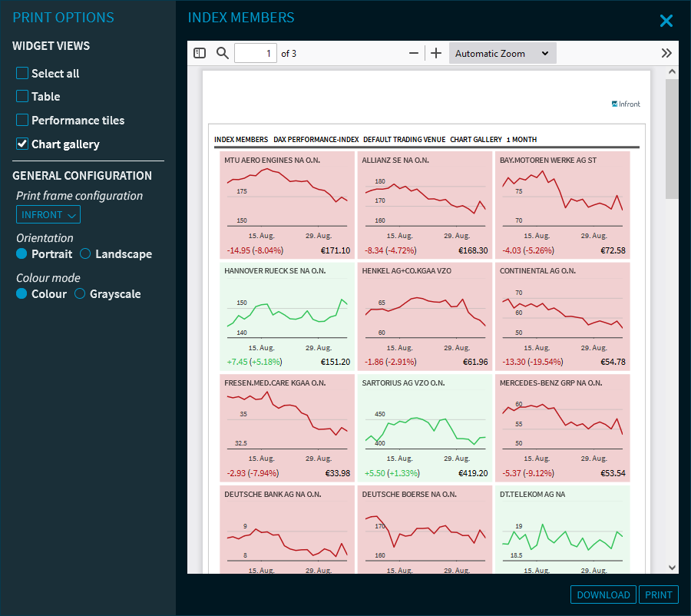Tick the Table widget view checkbox
Viewport: 691px width, 616px height.
(23, 97)
